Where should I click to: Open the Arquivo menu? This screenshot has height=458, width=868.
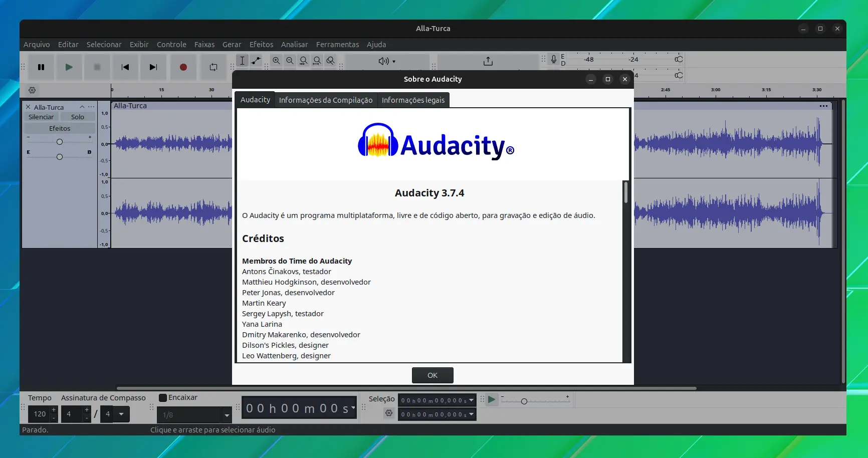[37, 45]
